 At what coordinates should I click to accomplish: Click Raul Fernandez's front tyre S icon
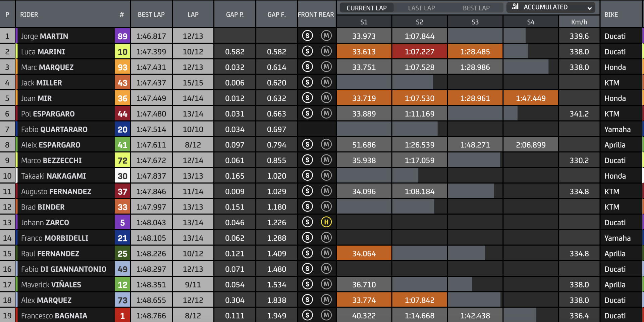[307, 253]
